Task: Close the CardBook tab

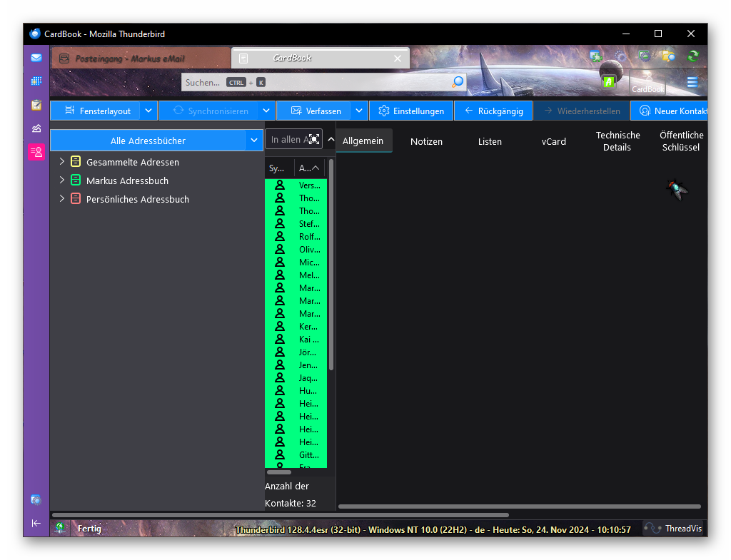Action: pyautogui.click(x=397, y=58)
